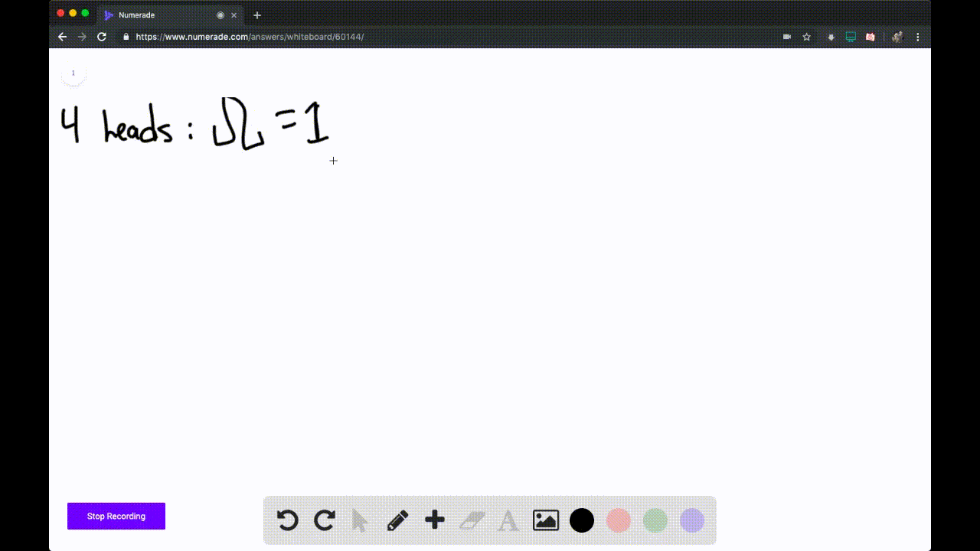Choose the pink pen color
Image resolution: width=980 pixels, height=551 pixels.
619,520
